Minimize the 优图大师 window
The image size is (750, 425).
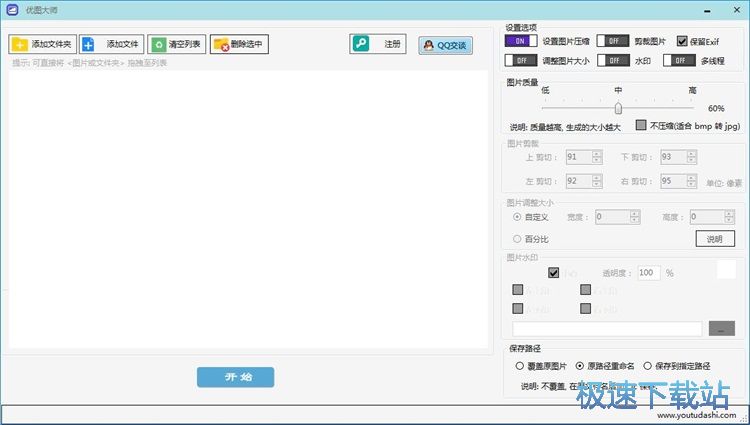click(x=707, y=10)
